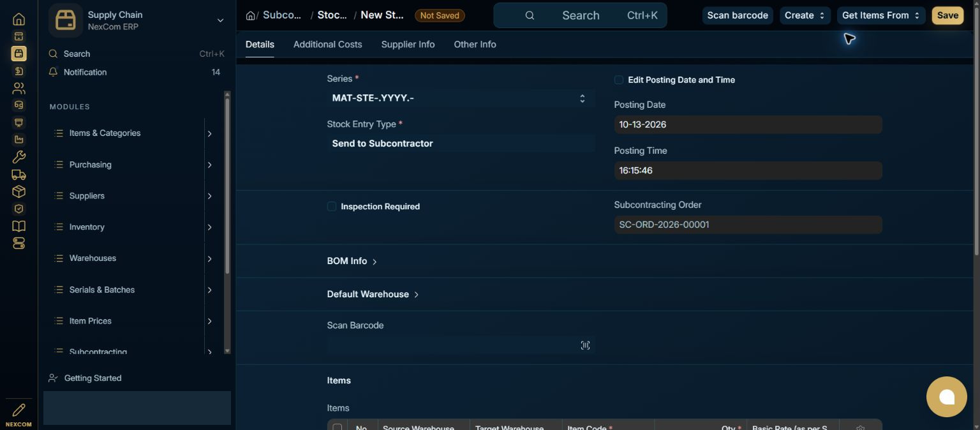Expand the Supply Chain workspace switcher chevron

(220, 20)
